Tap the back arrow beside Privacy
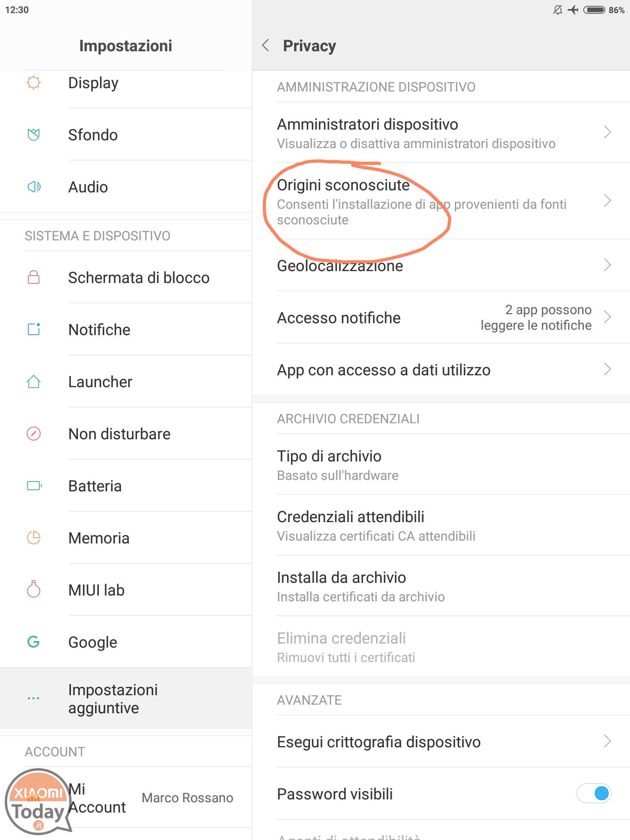 (x=266, y=46)
